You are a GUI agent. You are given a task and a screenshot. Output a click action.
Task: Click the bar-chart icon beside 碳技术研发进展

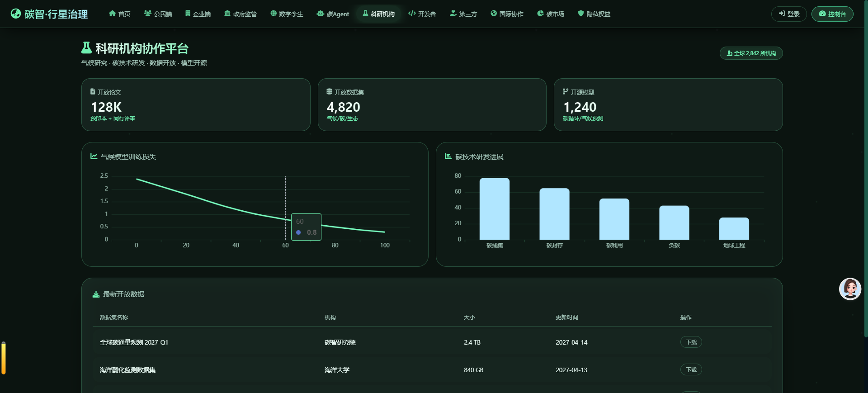click(x=448, y=156)
